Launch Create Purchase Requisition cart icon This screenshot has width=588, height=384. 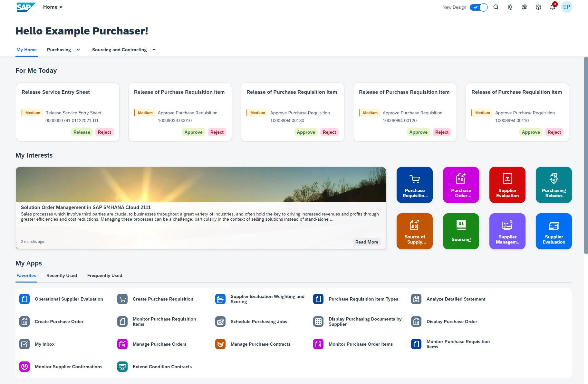point(122,299)
